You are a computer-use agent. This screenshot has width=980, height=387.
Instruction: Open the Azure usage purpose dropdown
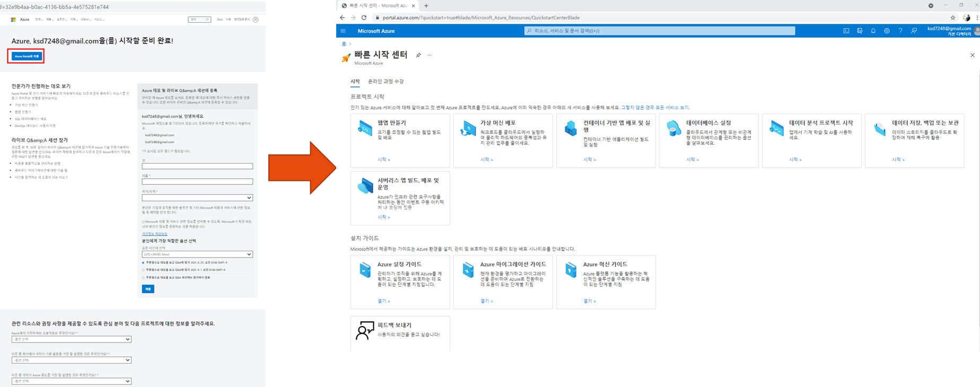[71, 381]
